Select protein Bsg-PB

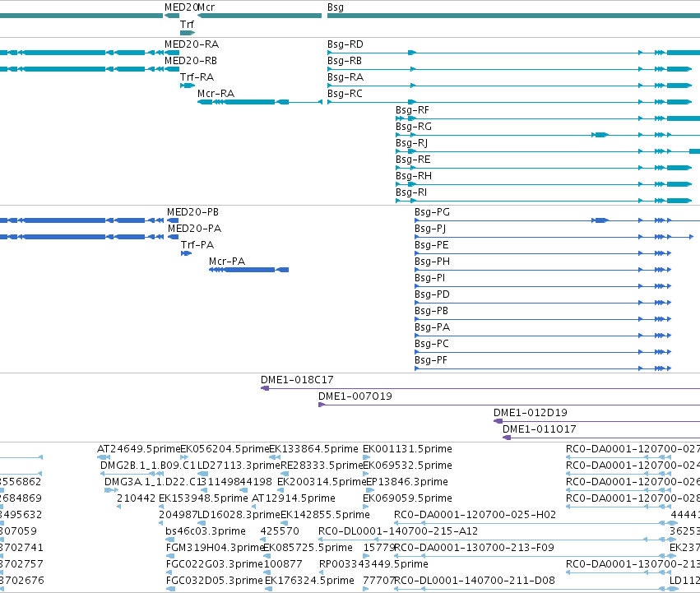pyautogui.click(x=431, y=311)
